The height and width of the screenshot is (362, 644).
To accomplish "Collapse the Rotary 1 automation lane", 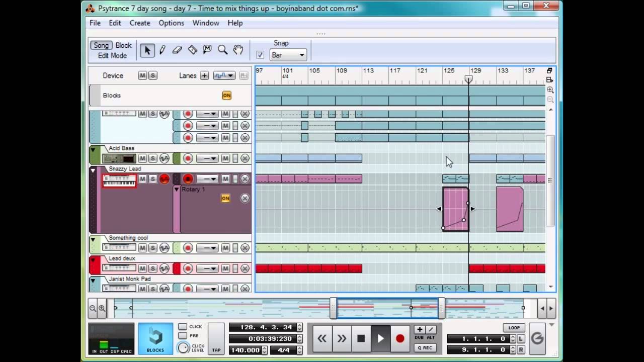I will (176, 190).
